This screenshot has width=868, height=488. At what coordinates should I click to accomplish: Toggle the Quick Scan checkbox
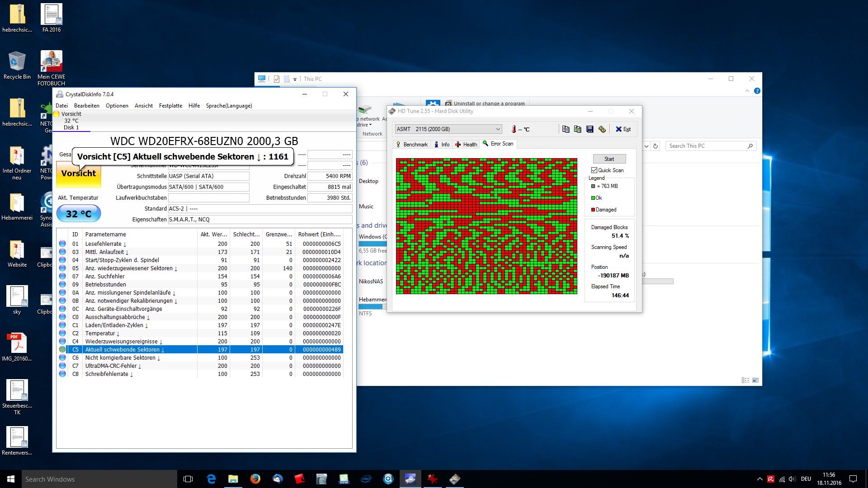point(594,170)
